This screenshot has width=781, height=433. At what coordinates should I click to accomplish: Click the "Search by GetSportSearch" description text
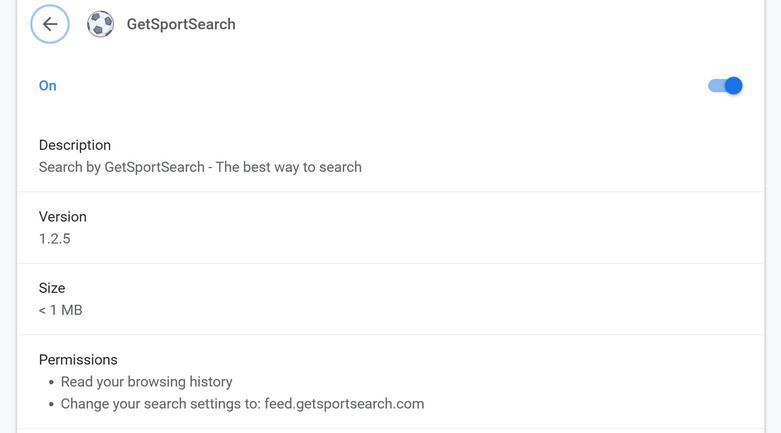(200, 167)
